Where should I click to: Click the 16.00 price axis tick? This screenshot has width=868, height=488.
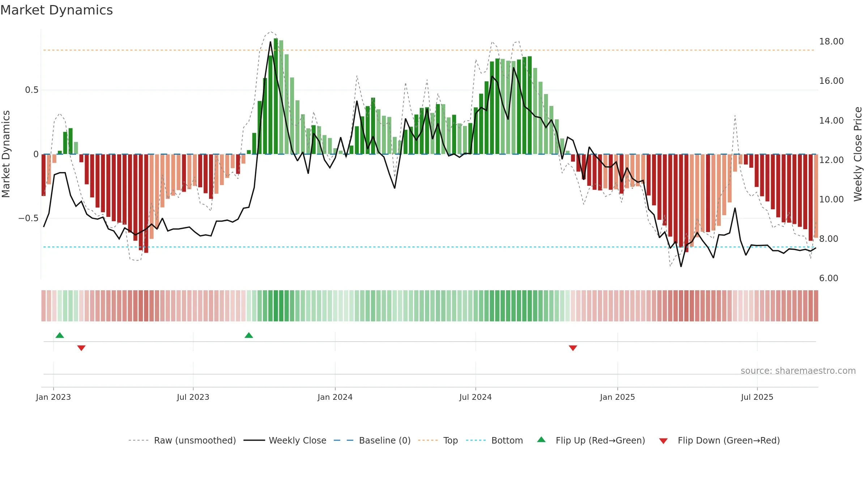[x=831, y=81]
